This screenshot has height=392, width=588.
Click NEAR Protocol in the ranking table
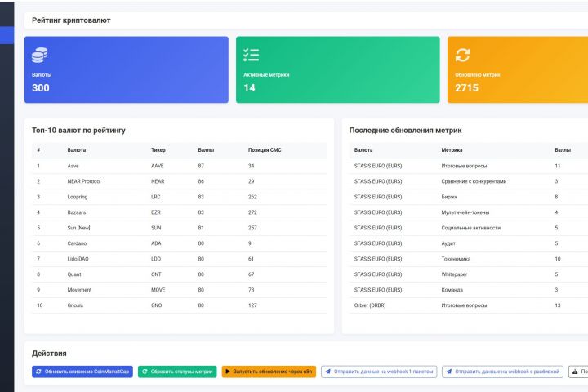pos(84,181)
